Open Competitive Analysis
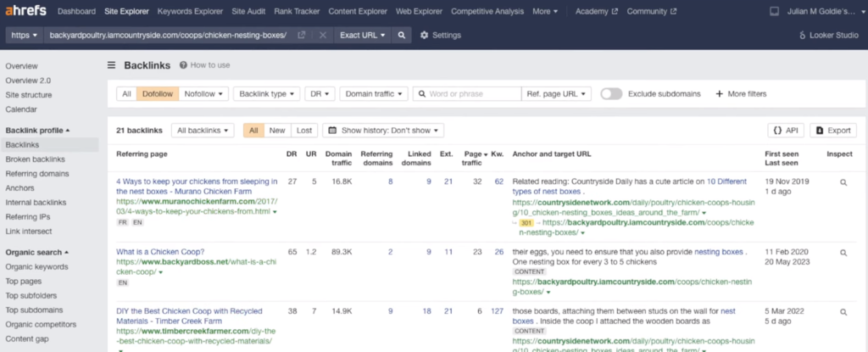The image size is (868, 352). (x=487, y=11)
